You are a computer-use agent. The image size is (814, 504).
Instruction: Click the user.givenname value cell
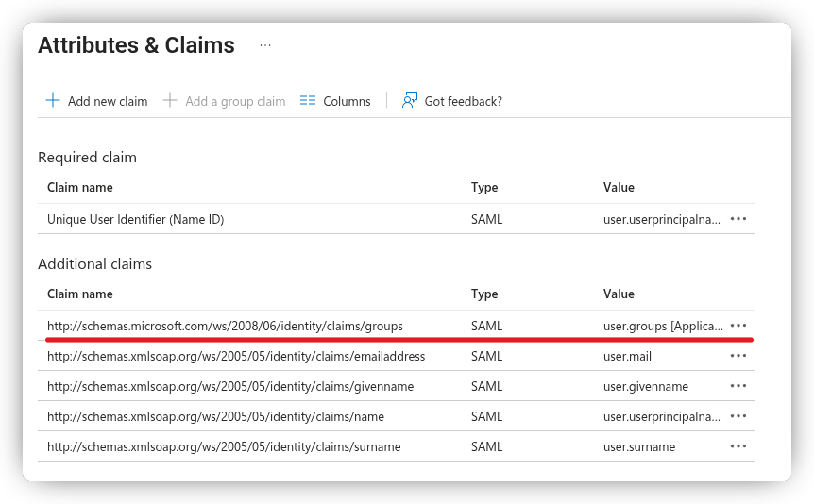point(645,386)
